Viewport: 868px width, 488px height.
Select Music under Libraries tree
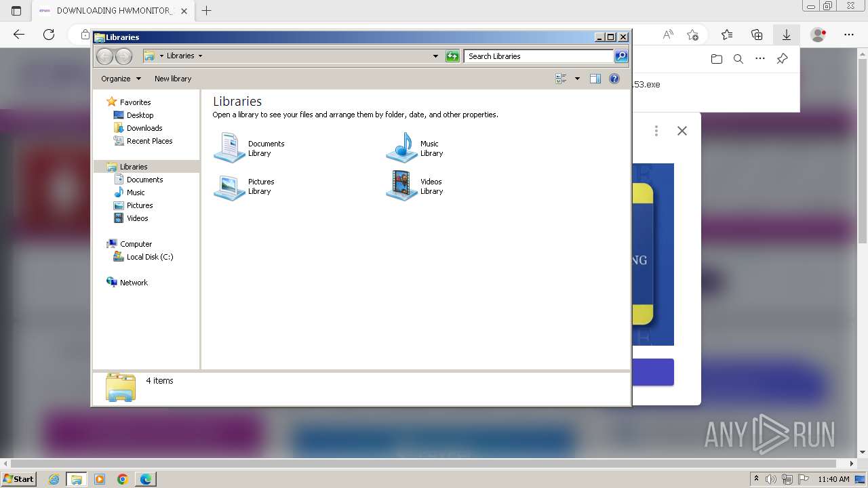point(135,192)
